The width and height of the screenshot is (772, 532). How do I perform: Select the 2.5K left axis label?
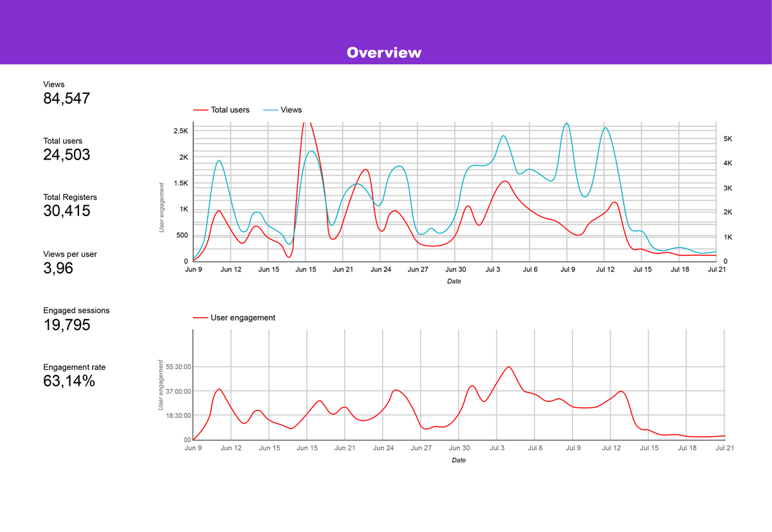[179, 131]
